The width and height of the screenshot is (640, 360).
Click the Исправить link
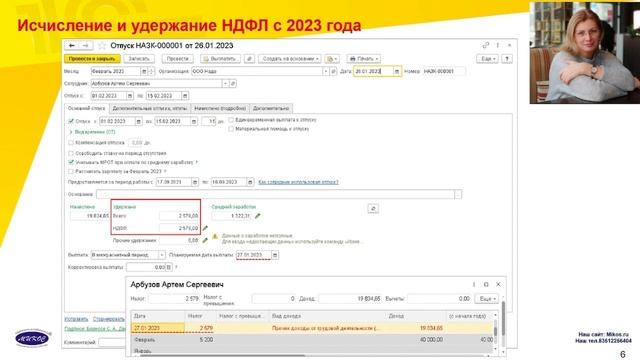[x=76, y=319]
